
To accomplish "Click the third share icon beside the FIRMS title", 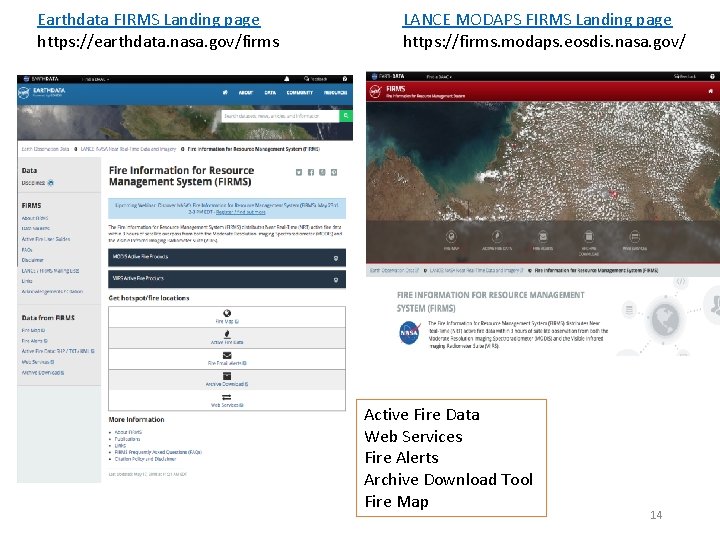I will pyautogui.click(x=322, y=172).
